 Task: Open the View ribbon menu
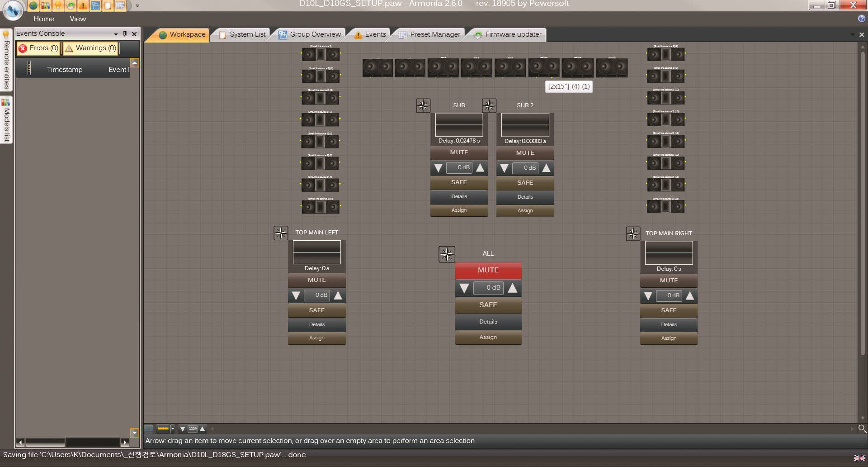(77, 19)
